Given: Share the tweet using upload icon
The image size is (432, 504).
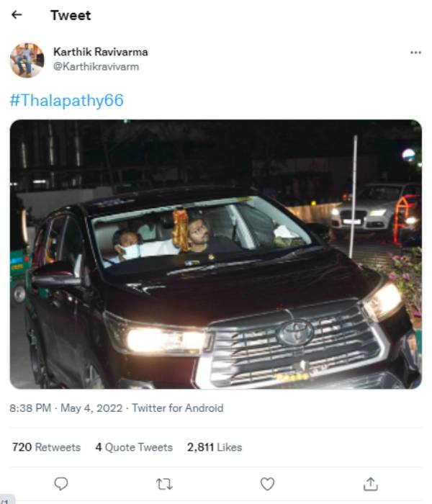Looking at the screenshot, I should click(x=370, y=484).
